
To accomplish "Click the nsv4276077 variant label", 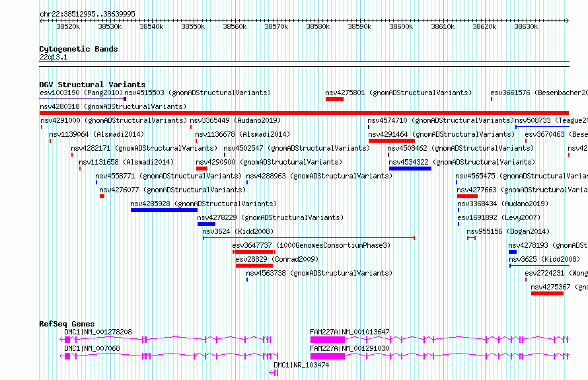I will pyautogui.click(x=172, y=190).
